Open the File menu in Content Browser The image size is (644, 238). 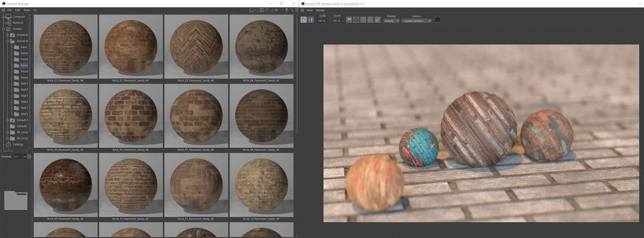click(10, 10)
